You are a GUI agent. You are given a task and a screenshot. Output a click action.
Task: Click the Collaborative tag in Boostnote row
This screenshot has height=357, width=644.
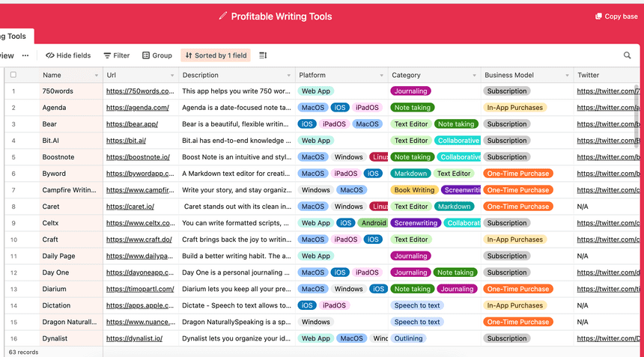tap(459, 156)
